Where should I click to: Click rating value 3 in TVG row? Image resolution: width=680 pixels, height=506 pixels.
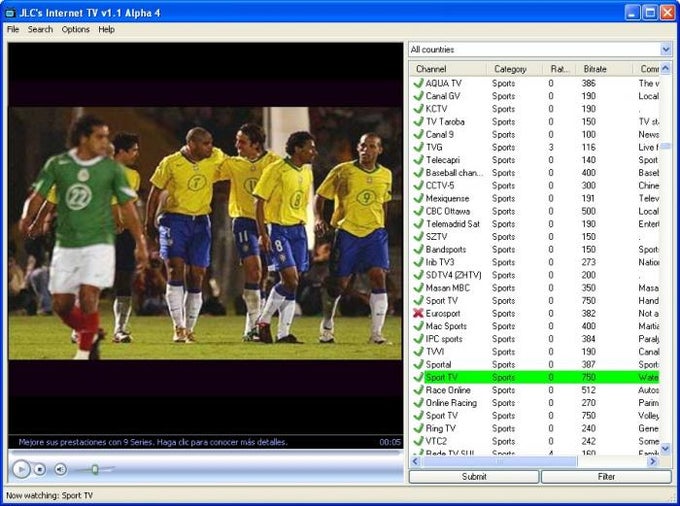tap(551, 147)
